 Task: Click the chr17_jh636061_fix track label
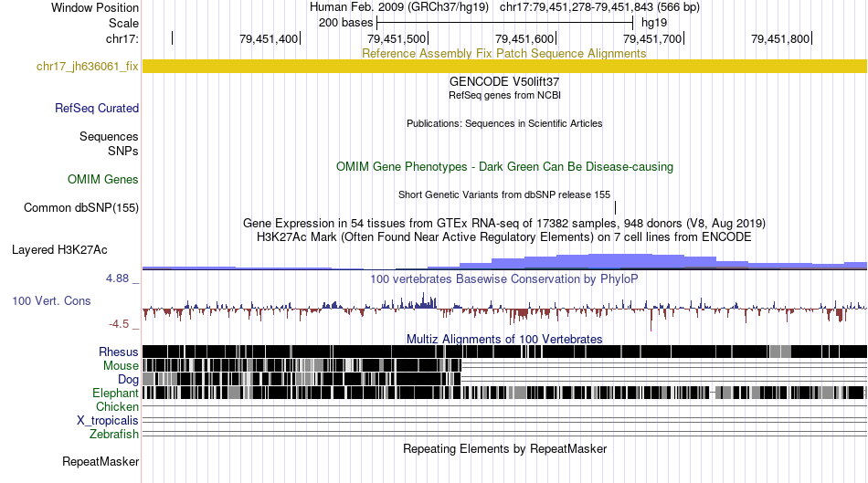click(87, 67)
